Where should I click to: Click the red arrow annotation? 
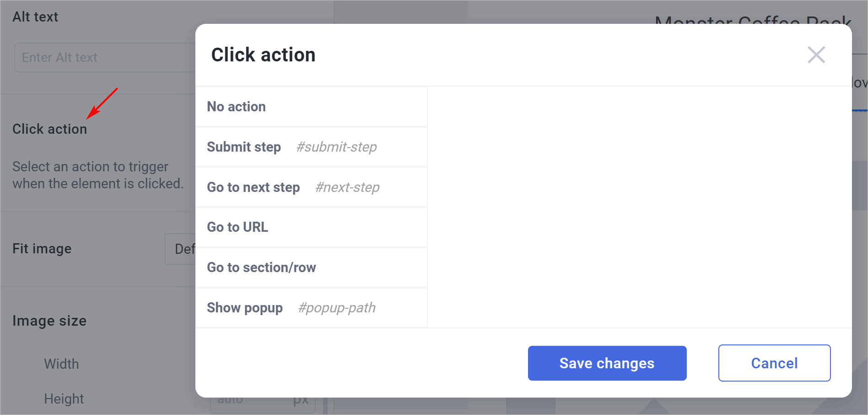(x=102, y=104)
